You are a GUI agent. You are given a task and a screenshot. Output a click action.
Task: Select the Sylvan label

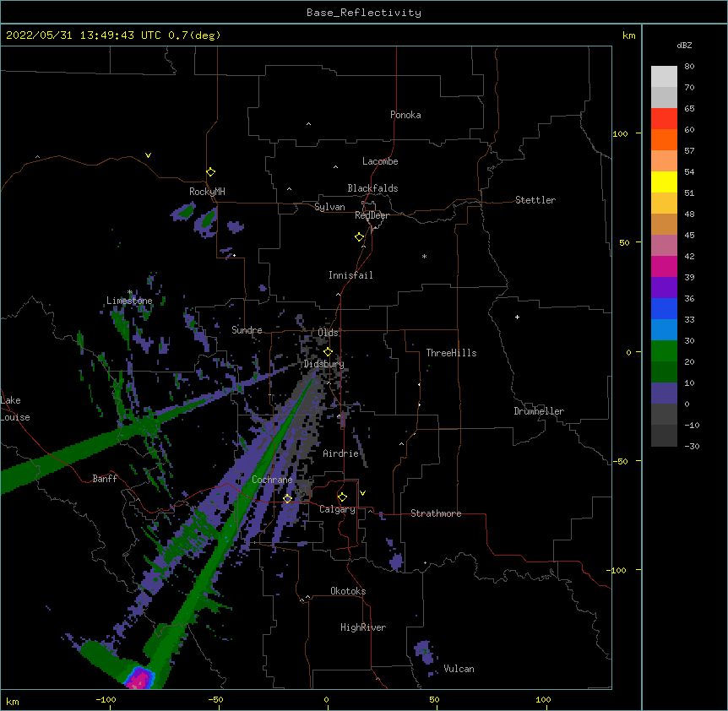(329, 207)
